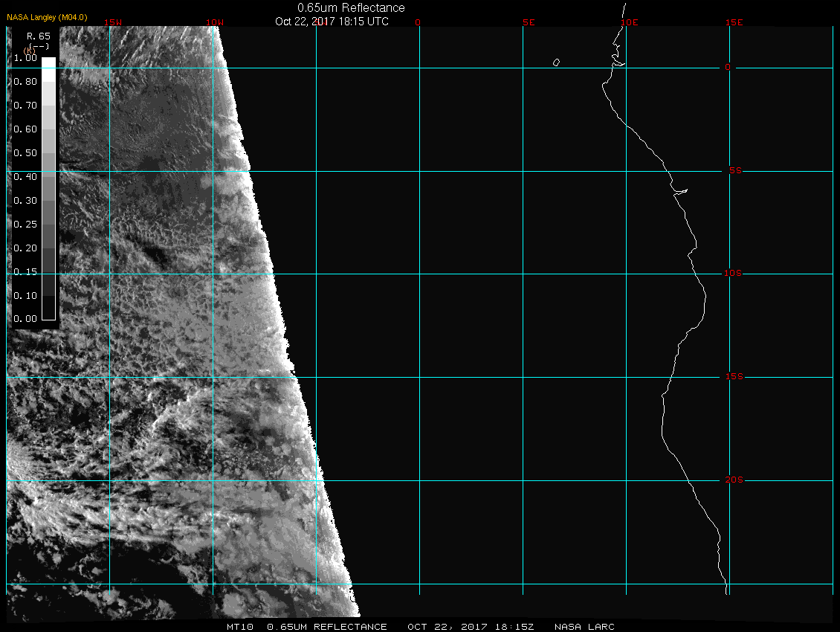Click the 15E longitude label

[734, 22]
